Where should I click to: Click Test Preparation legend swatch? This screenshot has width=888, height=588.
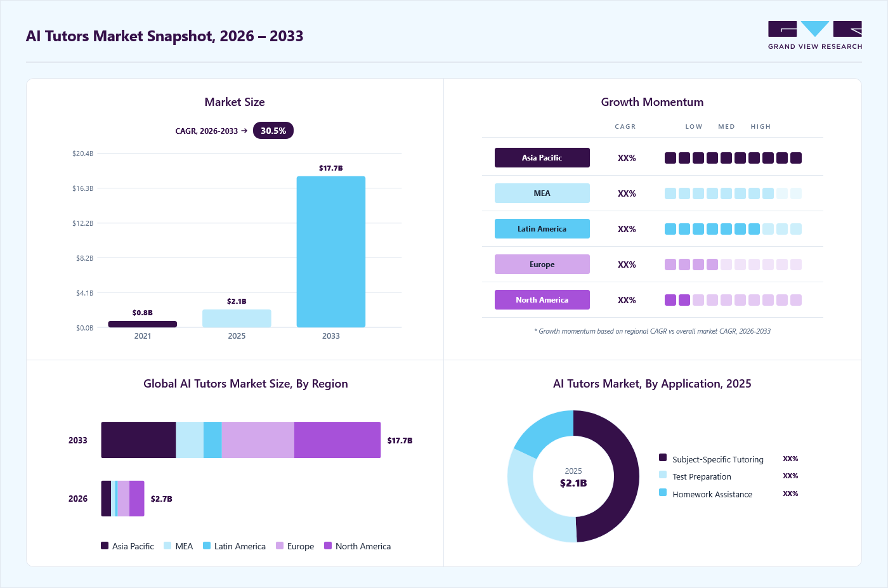pyautogui.click(x=663, y=474)
